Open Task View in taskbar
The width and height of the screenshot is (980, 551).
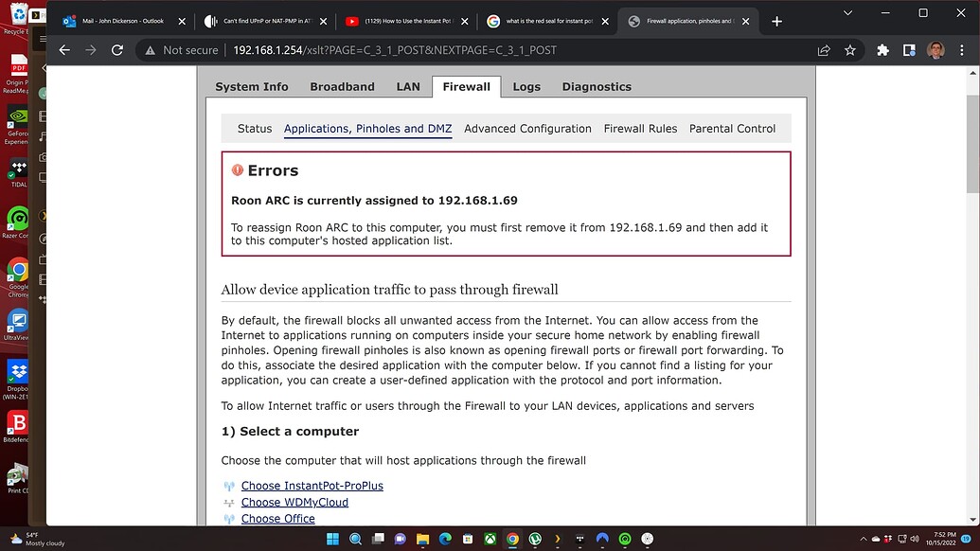click(378, 539)
